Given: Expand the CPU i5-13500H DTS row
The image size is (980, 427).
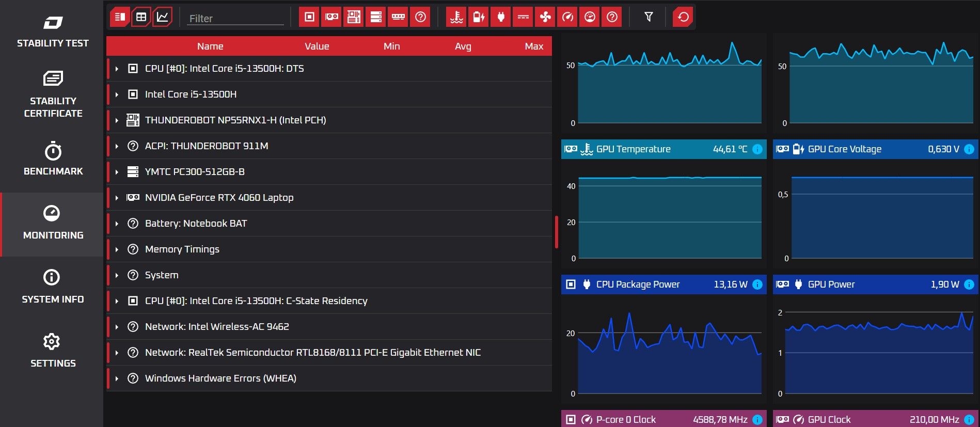Looking at the screenshot, I should [117, 69].
